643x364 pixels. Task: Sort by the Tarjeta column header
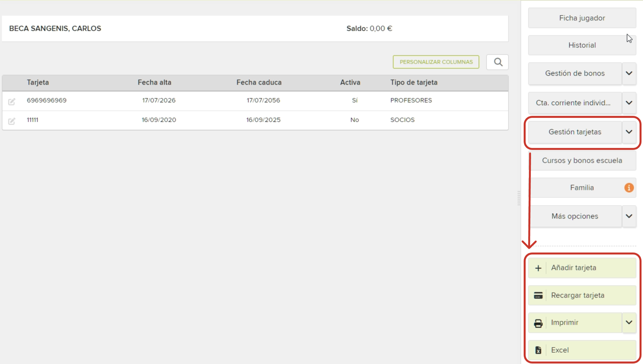coord(38,83)
